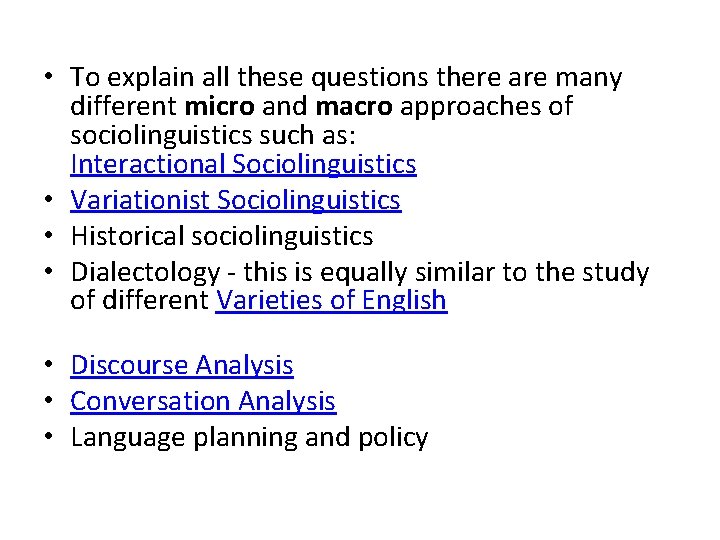Click the word questions in first line

(370, 78)
